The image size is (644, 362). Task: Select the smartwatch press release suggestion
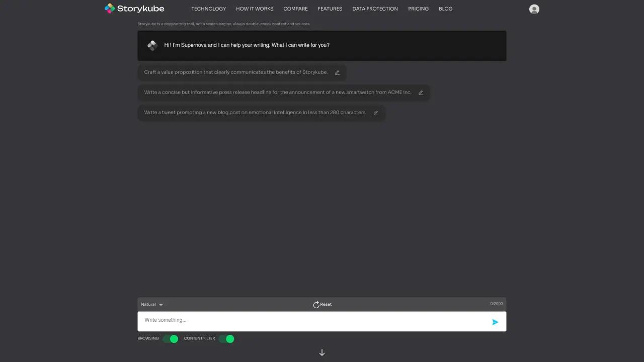pyautogui.click(x=284, y=93)
